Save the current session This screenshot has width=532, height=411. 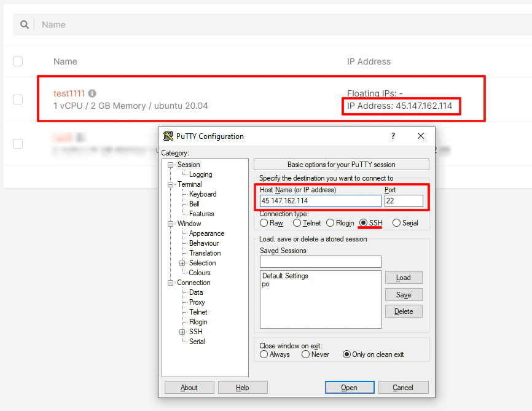click(x=404, y=295)
